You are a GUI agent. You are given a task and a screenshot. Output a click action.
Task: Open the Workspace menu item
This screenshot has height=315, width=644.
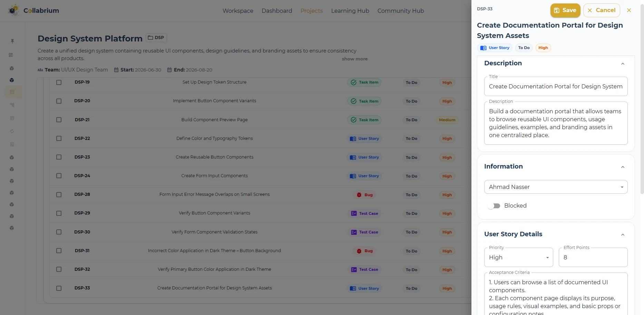tap(238, 11)
